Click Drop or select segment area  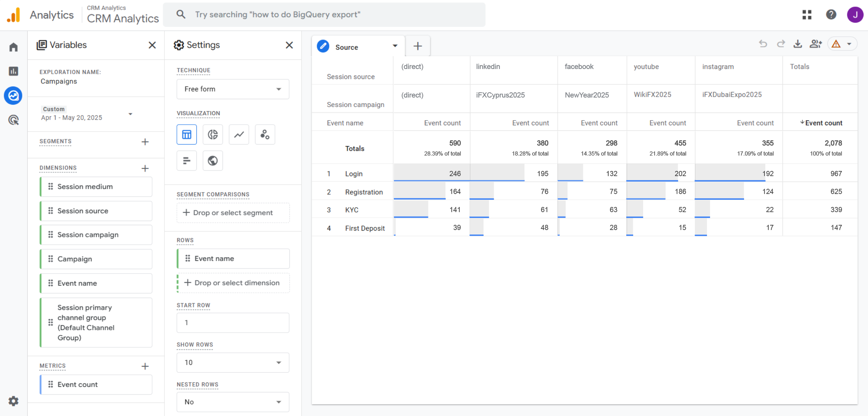(233, 213)
